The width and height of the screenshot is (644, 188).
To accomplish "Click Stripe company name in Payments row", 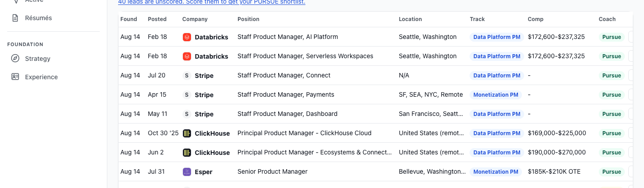I will 204,95.
